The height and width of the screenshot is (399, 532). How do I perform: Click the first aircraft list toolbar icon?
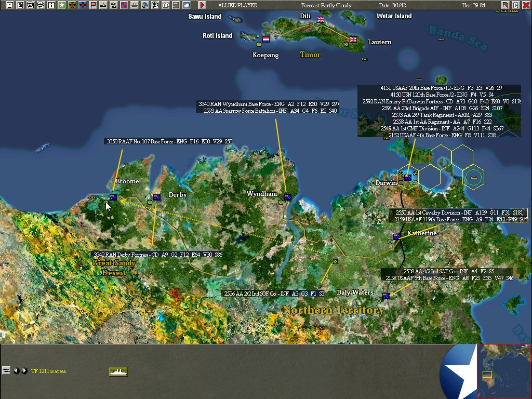click(x=30, y=5)
